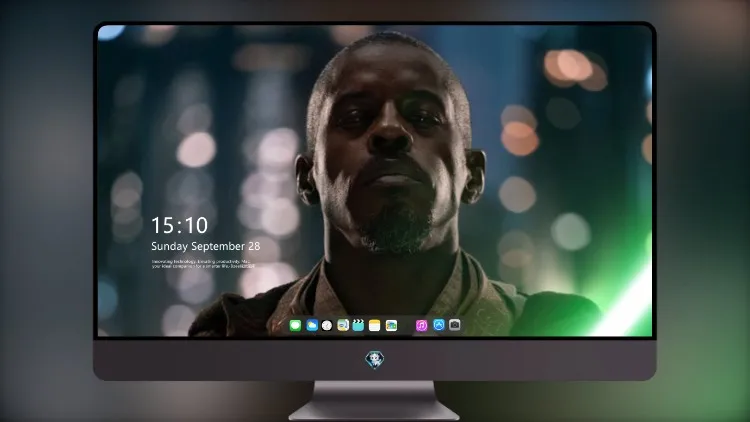Screen dimensions: 750x422
Task: Launch the Finder-style face icon in dock
Action: click(343, 326)
